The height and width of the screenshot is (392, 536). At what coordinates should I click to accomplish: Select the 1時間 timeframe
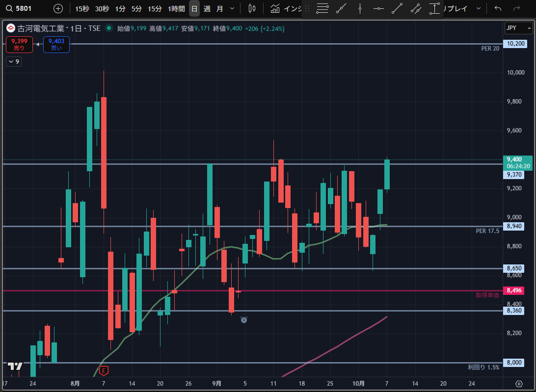point(176,8)
